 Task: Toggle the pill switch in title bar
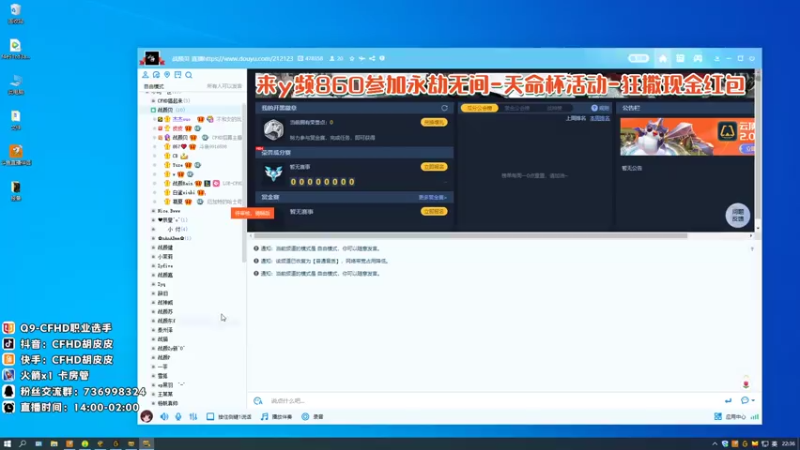(638, 59)
